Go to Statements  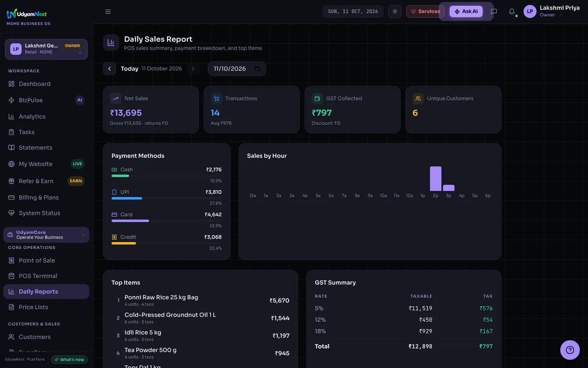click(x=46, y=148)
